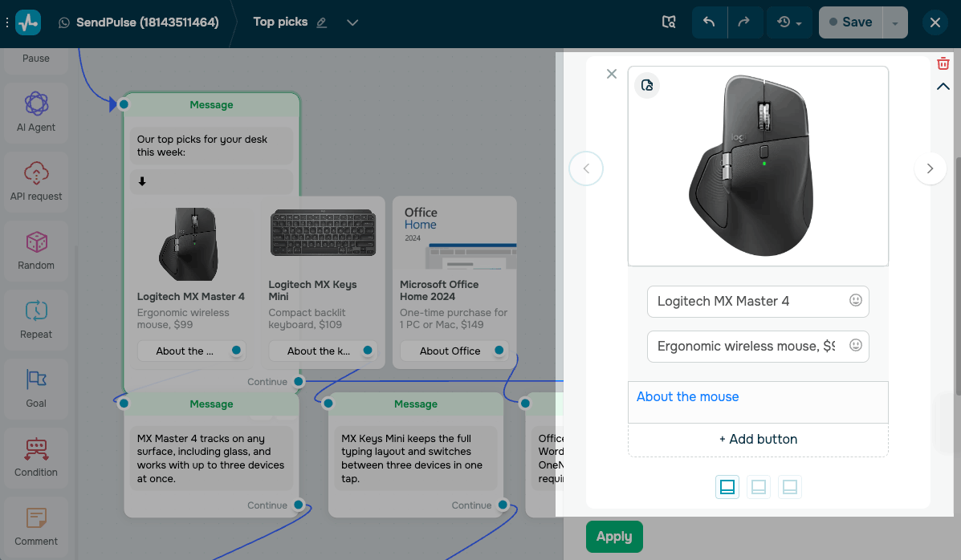961x560 pixels.
Task: Open the flow map search icon
Action: 670,22
